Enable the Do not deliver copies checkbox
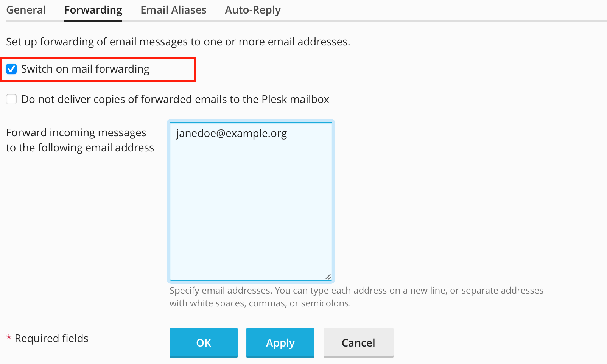The width and height of the screenshot is (607, 364). (x=11, y=99)
